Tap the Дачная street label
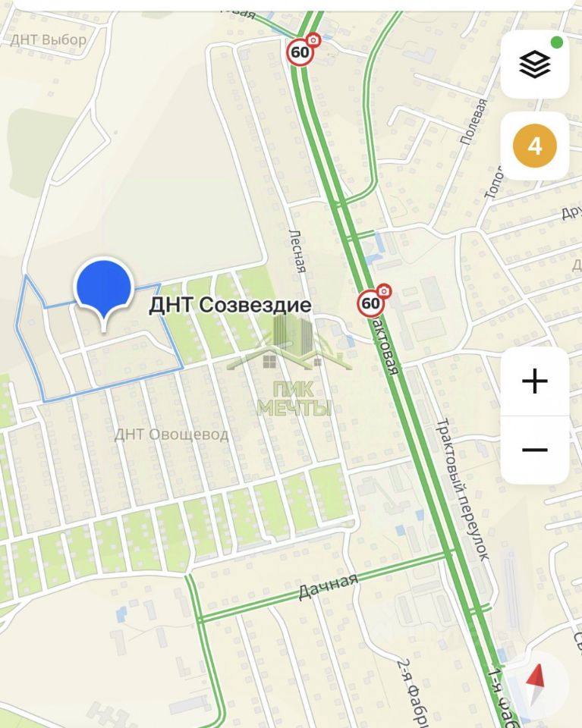Screen dimensions: 582x728 pyautogui.click(x=328, y=586)
